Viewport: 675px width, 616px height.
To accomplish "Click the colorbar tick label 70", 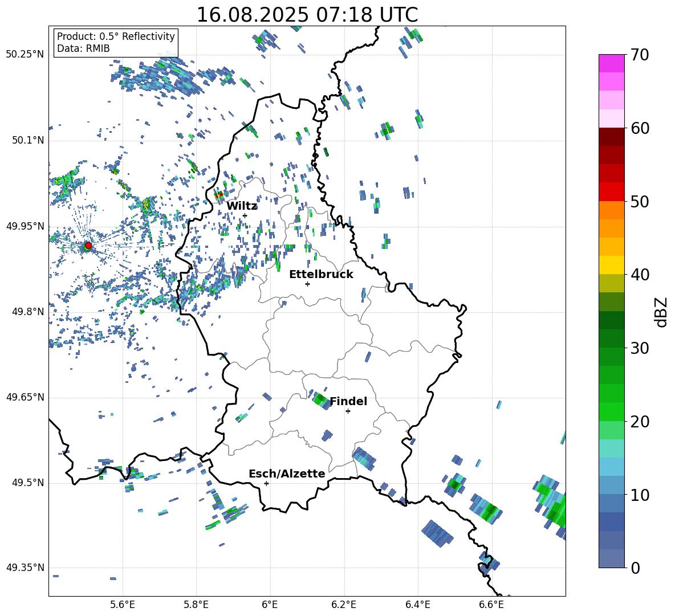I will click(x=640, y=55).
